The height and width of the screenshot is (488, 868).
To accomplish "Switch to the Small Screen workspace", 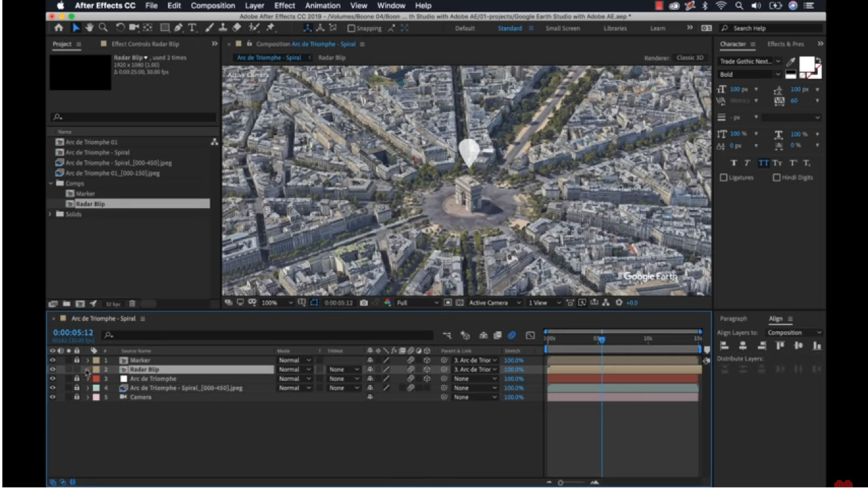I will pos(562,28).
